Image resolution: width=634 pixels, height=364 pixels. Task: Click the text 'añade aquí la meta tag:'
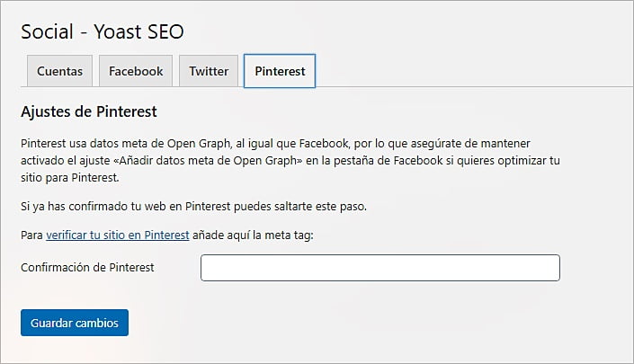coord(252,235)
